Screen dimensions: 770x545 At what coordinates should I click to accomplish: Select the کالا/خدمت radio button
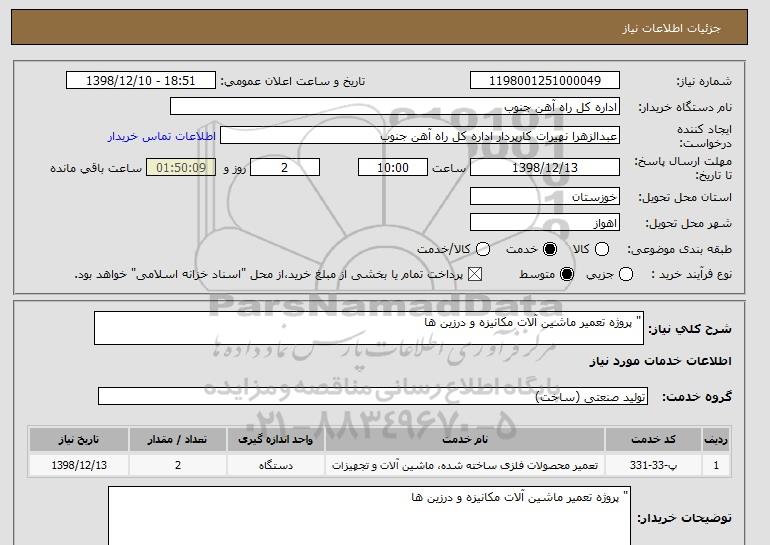483,249
